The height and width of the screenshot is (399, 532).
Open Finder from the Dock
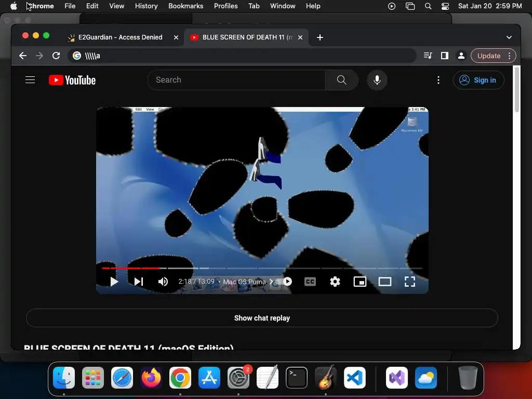click(x=64, y=378)
